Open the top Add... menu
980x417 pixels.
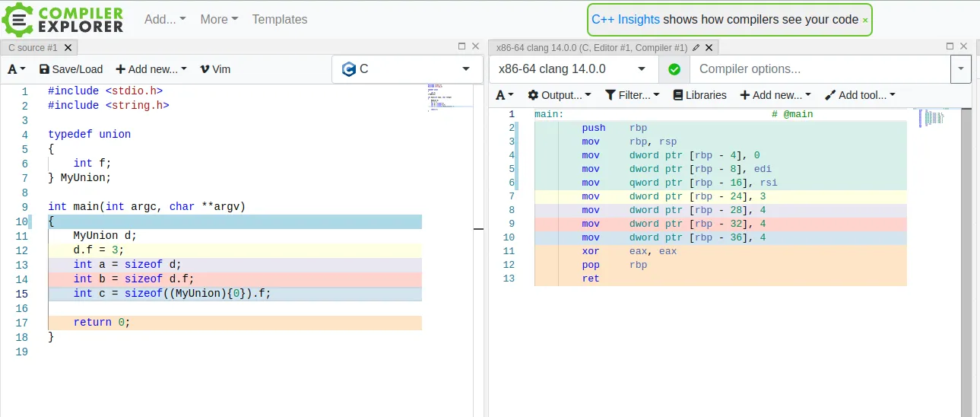point(165,19)
